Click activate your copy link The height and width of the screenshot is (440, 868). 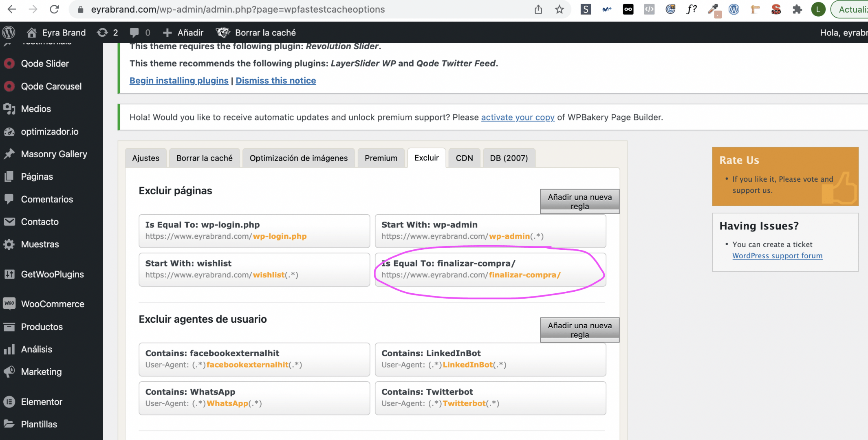(x=518, y=117)
